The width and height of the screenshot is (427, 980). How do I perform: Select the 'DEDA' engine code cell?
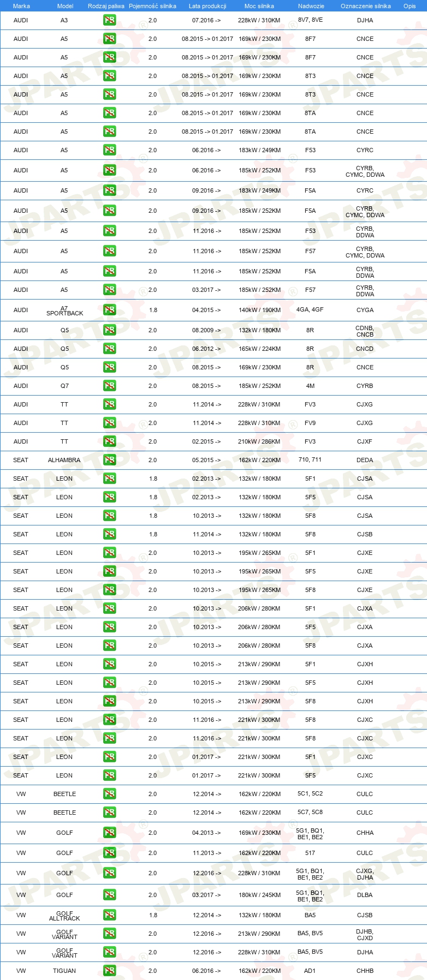(365, 460)
